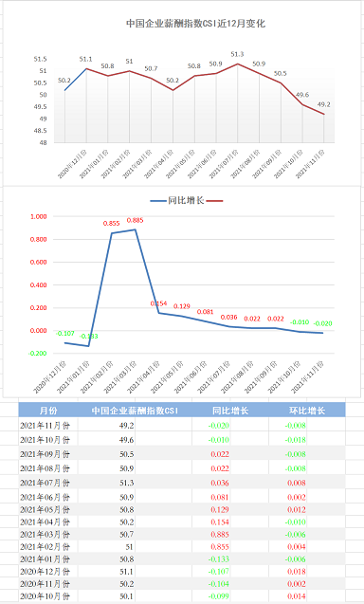Select the chart title 中国企业薪酬指数CSI近12月变化
The height and width of the screenshot is (604, 364).
coord(195,24)
